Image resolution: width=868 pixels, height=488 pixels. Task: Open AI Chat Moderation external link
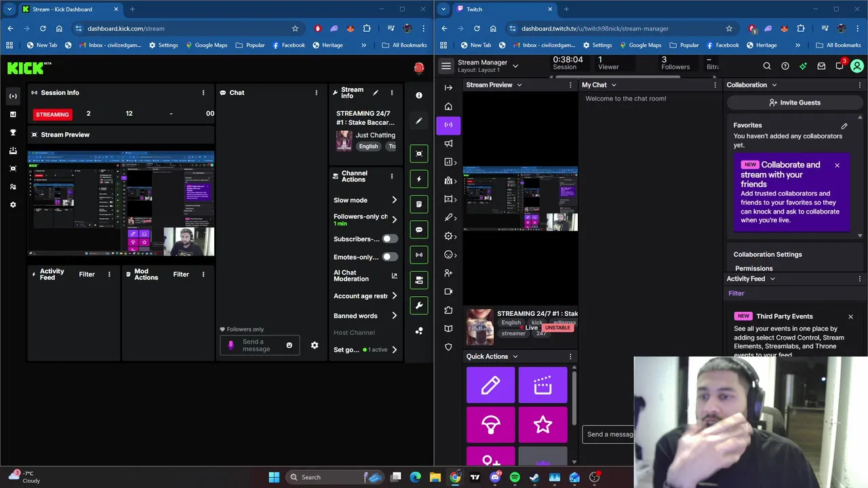[x=394, y=276]
